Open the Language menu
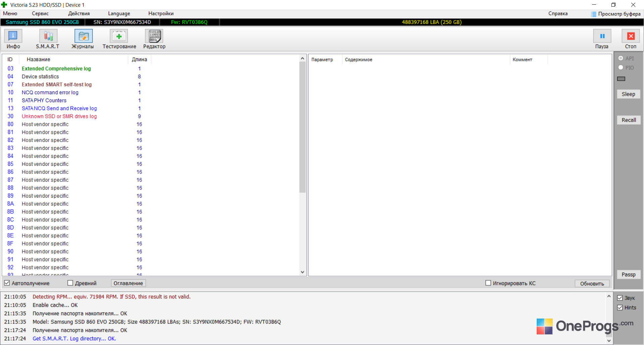 click(x=119, y=13)
